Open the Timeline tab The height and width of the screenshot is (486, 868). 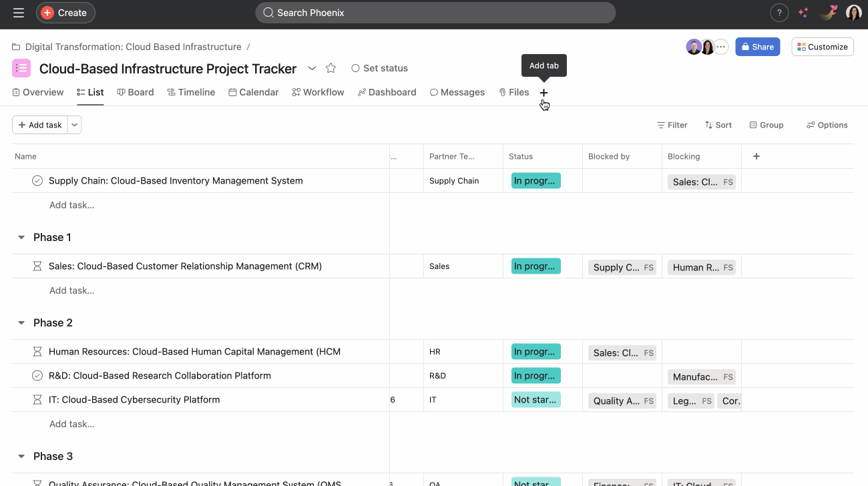click(x=191, y=92)
